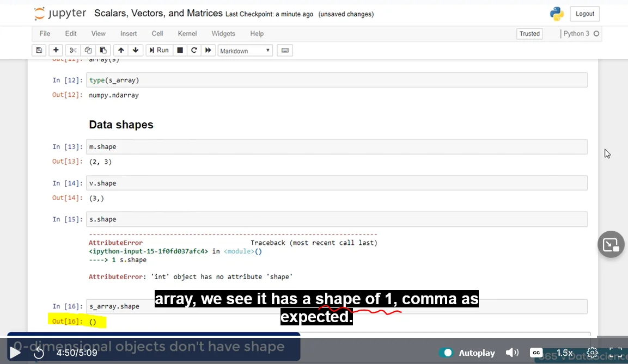The image size is (628, 364).
Task: Toggle the Autoplay switch
Action: tap(446, 353)
